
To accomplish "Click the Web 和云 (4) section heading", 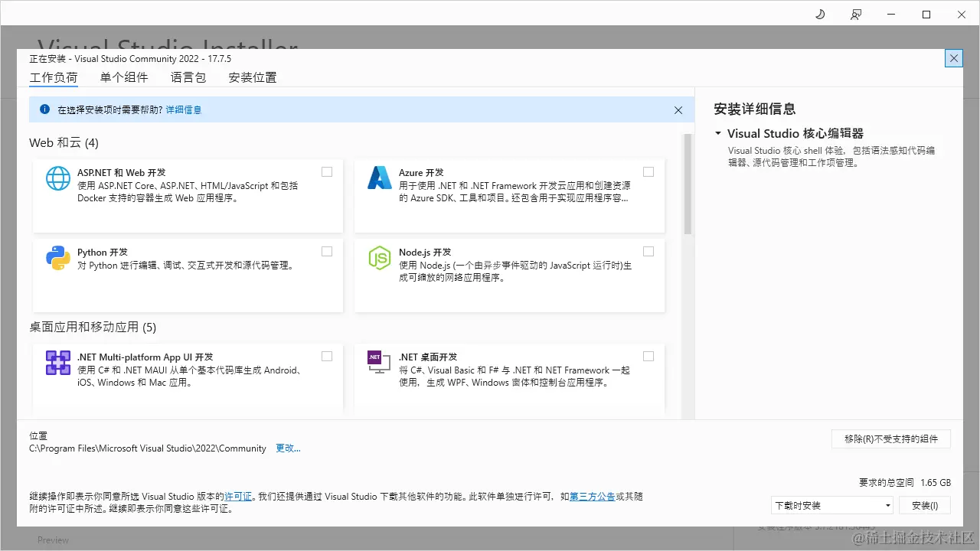I will point(64,143).
